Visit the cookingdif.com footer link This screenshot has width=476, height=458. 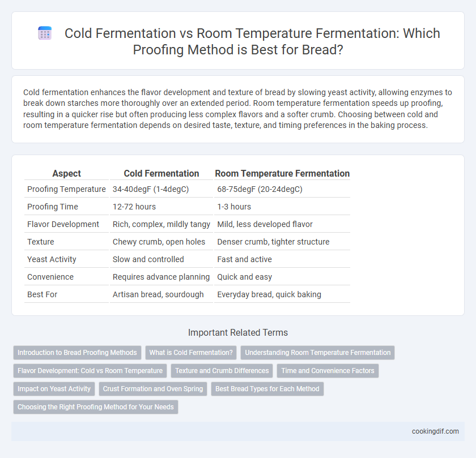point(435,431)
